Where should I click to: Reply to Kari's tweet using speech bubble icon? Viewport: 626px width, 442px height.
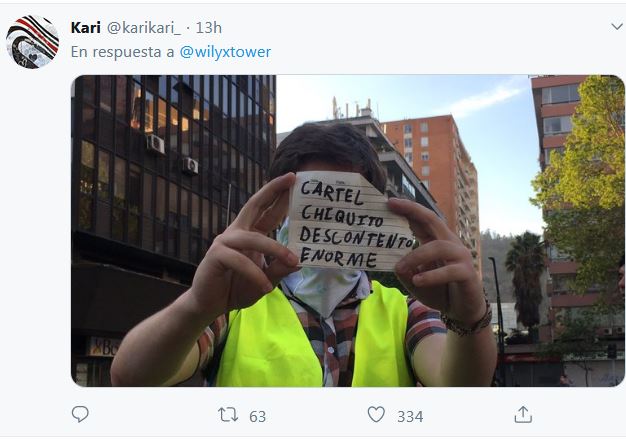(x=80, y=414)
